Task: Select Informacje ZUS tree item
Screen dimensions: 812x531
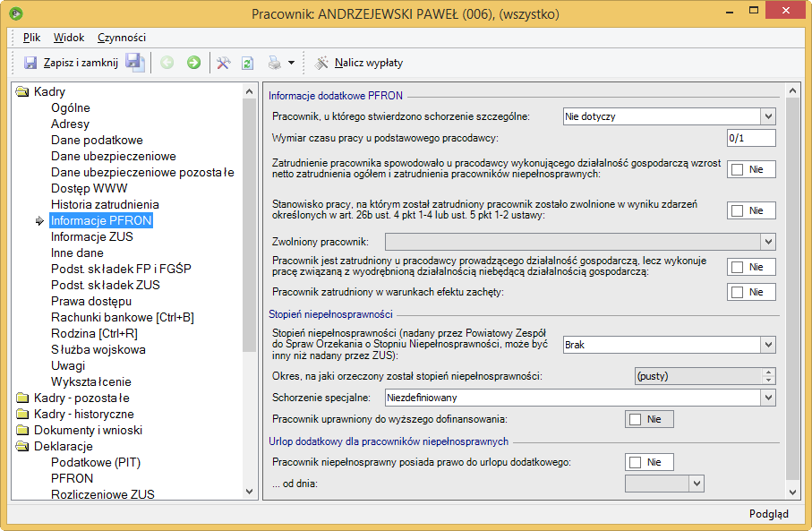Action: point(92,236)
